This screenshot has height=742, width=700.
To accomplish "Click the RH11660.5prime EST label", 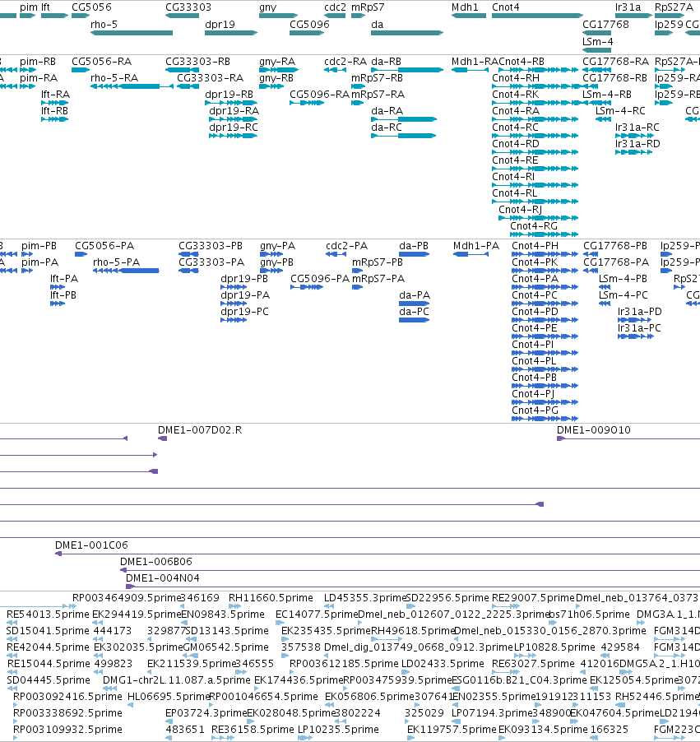I will (271, 598).
